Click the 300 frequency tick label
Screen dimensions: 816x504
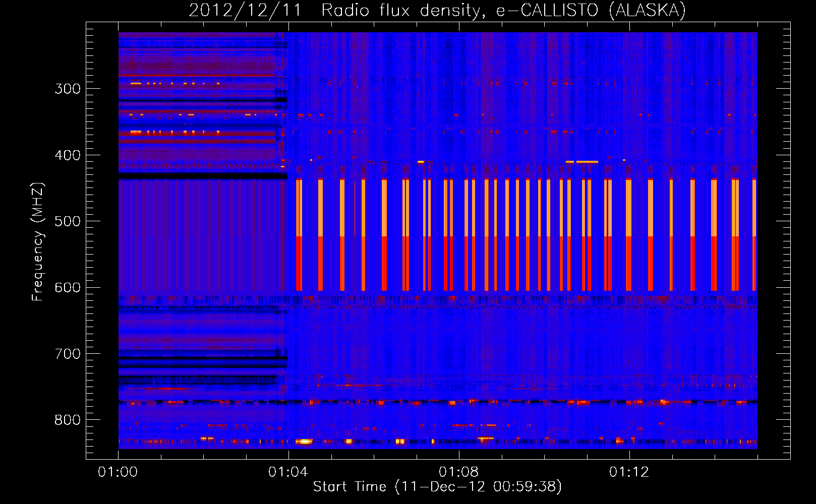click(68, 89)
